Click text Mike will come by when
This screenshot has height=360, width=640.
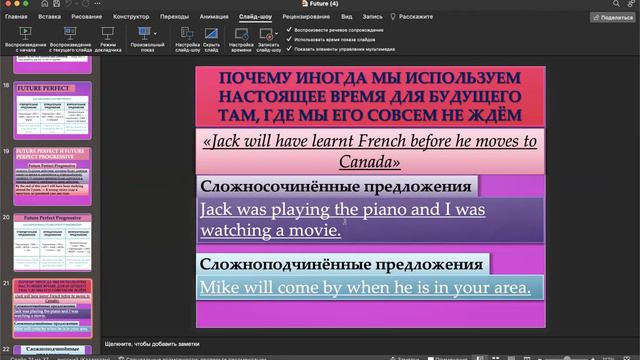(x=365, y=287)
